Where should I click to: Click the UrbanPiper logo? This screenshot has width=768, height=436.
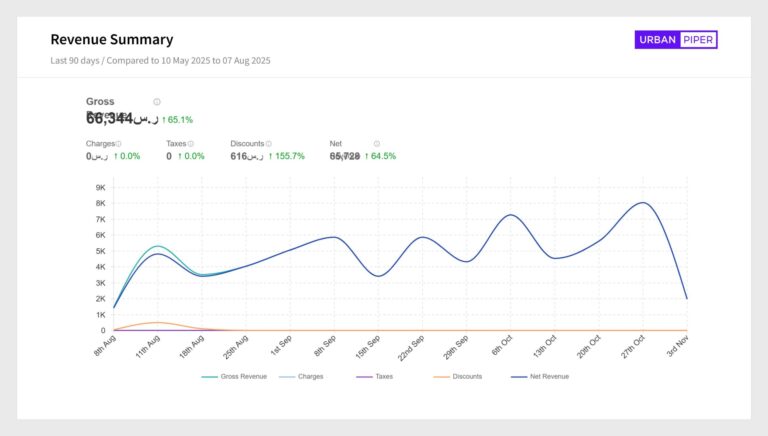tap(676, 40)
